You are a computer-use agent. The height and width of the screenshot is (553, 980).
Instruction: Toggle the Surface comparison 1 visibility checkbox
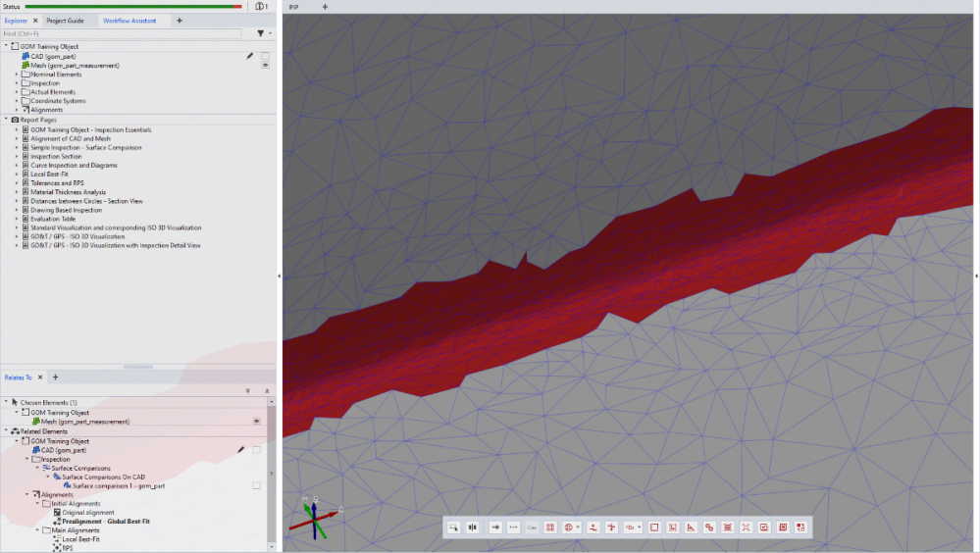pyautogui.click(x=256, y=485)
